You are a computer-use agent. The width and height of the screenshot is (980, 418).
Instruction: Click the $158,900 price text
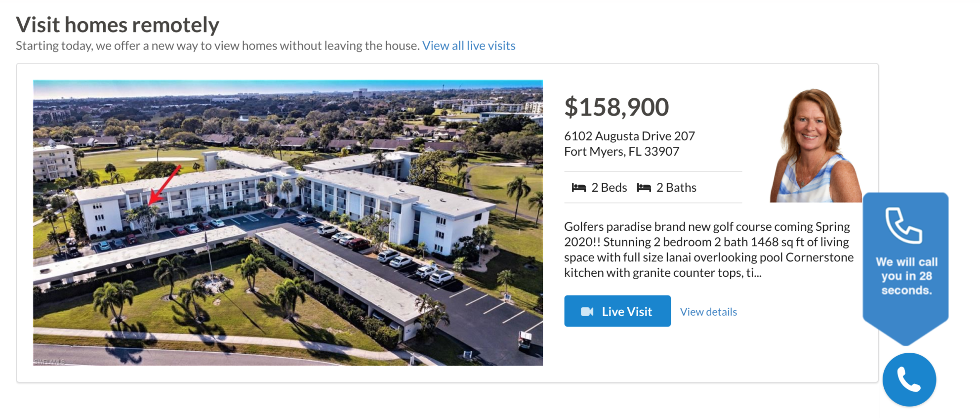(616, 106)
